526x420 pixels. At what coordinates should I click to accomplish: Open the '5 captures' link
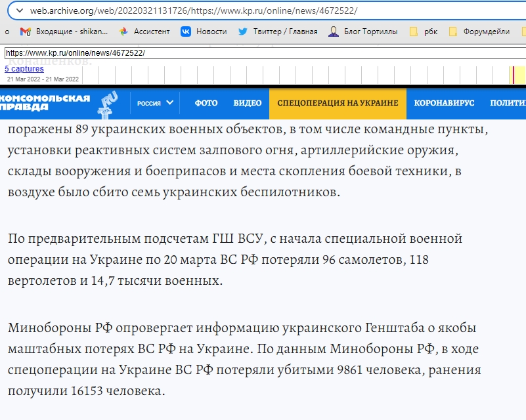point(23,68)
